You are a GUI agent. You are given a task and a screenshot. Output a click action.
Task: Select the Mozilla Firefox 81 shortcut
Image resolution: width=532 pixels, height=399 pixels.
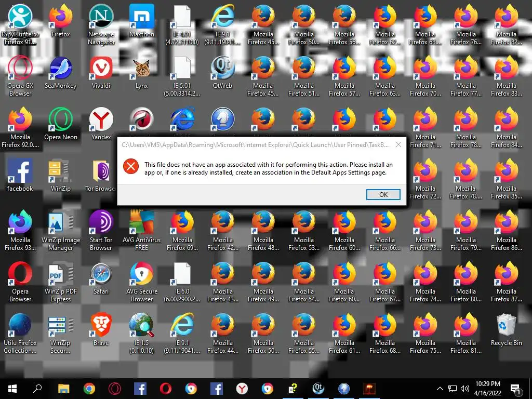[466, 334]
